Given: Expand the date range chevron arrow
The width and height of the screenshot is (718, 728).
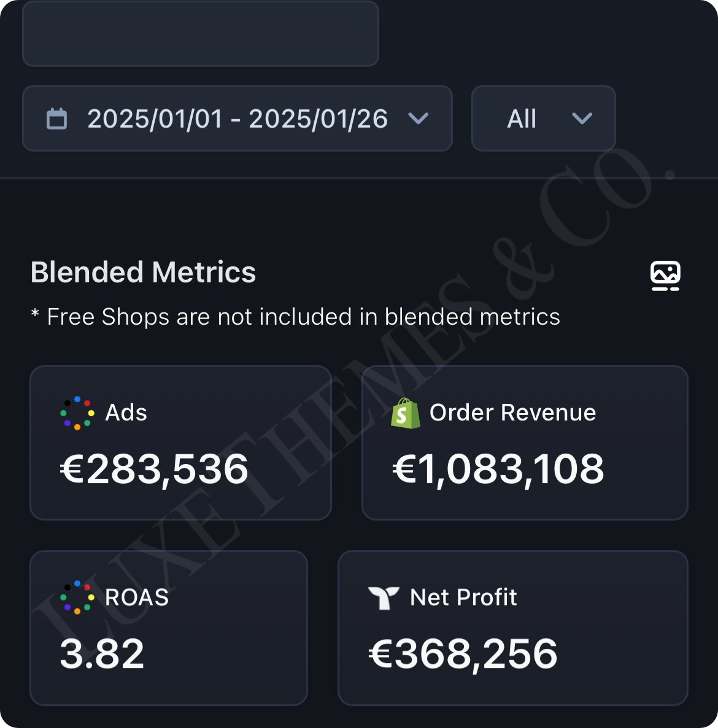Looking at the screenshot, I should [x=419, y=118].
